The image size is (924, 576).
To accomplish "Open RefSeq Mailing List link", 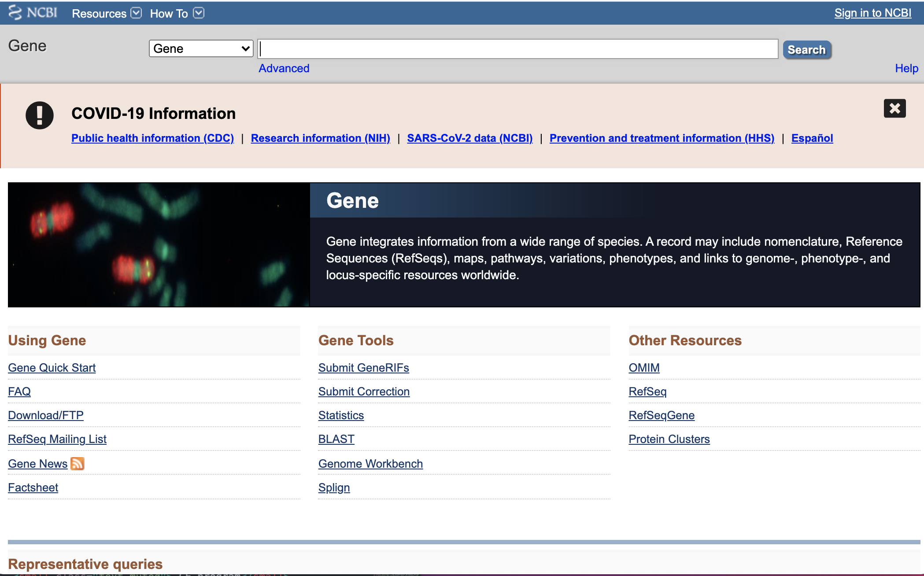I will coord(57,439).
